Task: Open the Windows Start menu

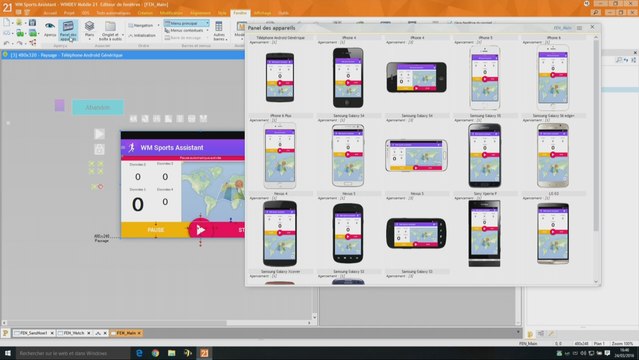Action: click(7, 353)
